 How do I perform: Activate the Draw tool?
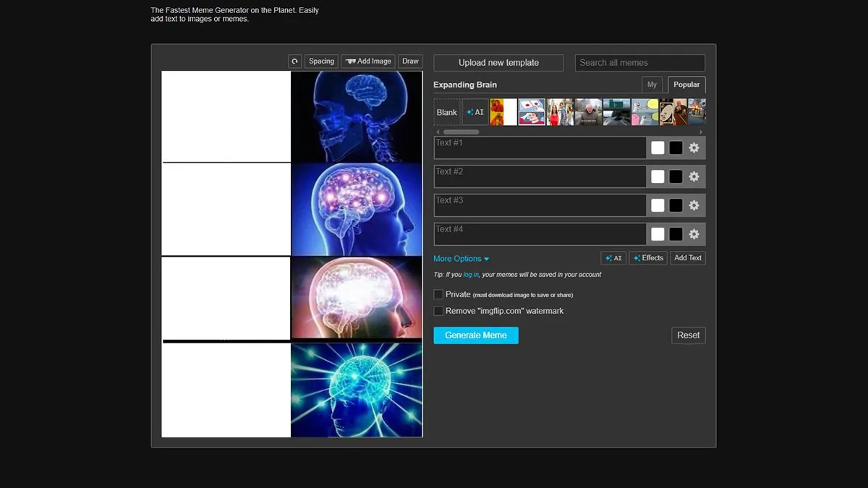(410, 61)
